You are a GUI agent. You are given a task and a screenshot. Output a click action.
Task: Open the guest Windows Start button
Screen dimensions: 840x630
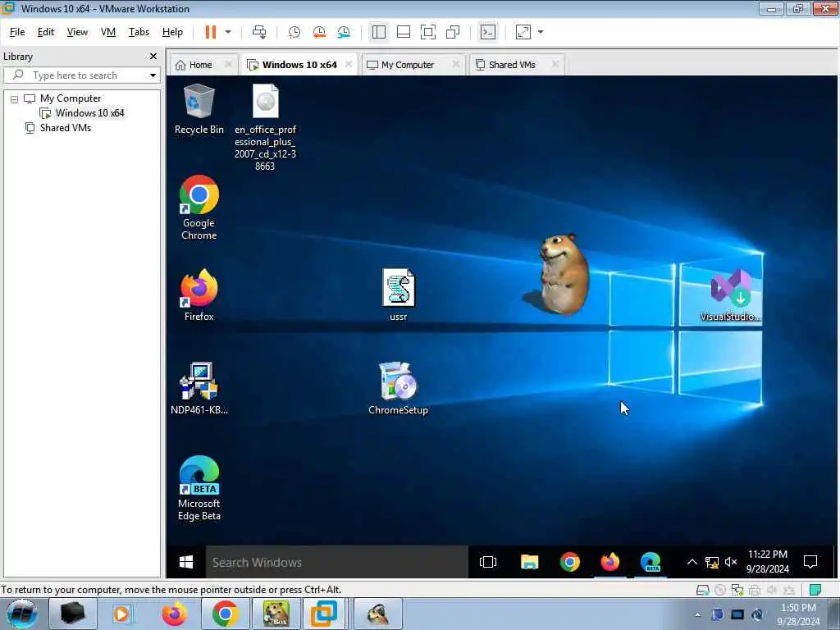coord(186,562)
